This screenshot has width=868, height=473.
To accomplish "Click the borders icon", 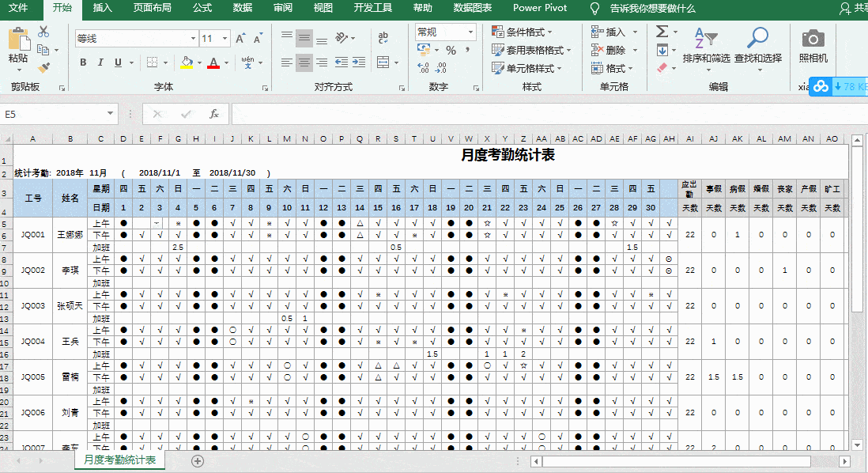I will (153, 62).
